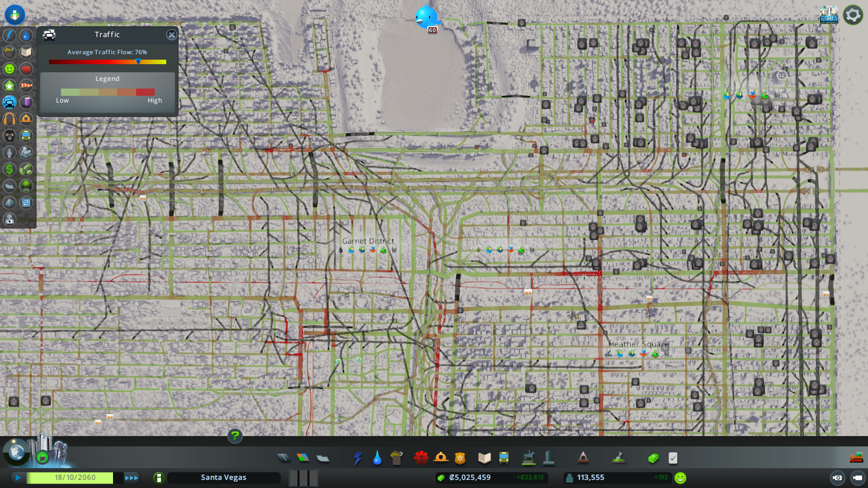Change game speed with triple-arrow control

tap(132, 478)
